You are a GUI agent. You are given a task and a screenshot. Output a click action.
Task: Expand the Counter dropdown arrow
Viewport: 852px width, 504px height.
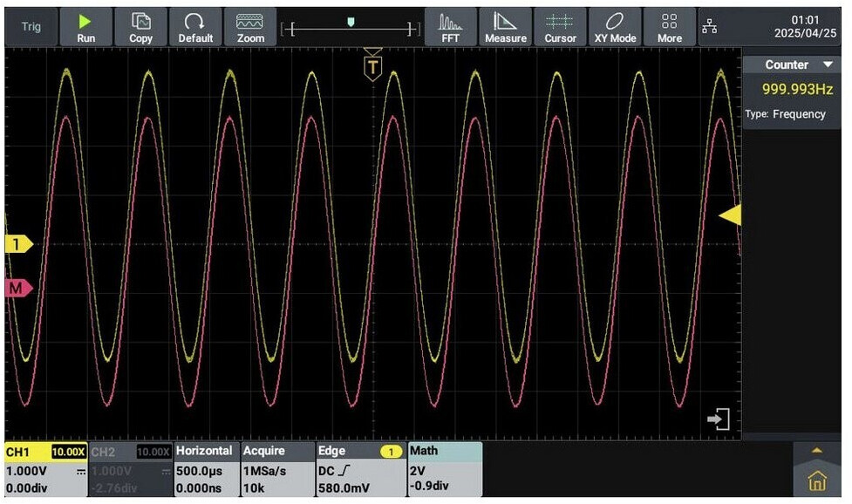[828, 65]
